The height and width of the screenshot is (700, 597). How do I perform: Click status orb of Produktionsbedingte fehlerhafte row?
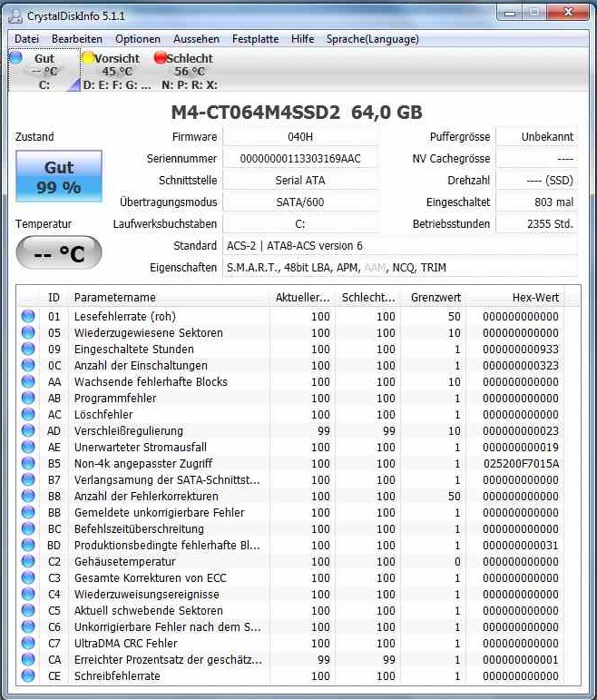point(28,545)
